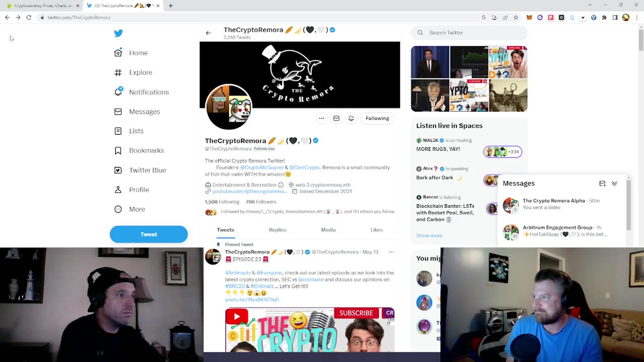Click the Entertainment & Recreation info icon
The image size is (644, 362).
[281, 185]
